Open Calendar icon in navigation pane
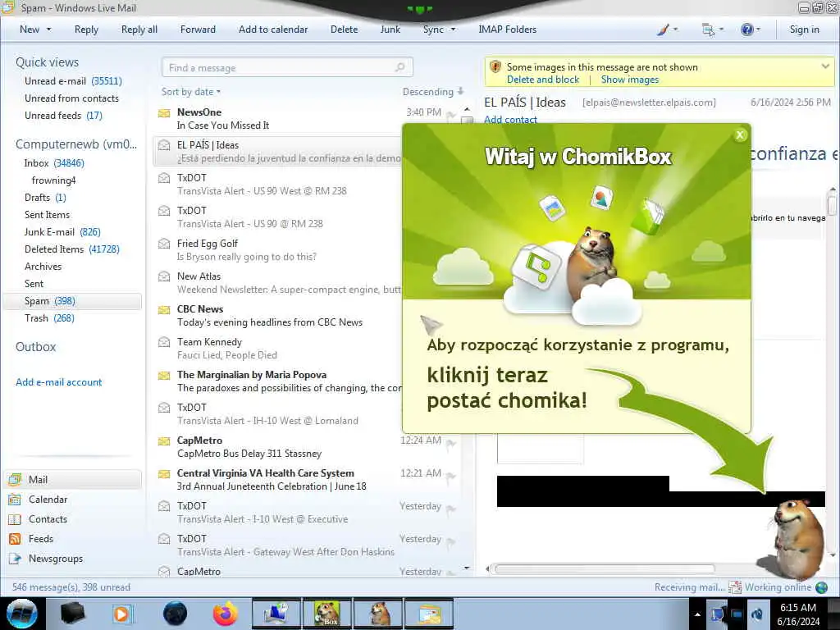 [x=15, y=500]
